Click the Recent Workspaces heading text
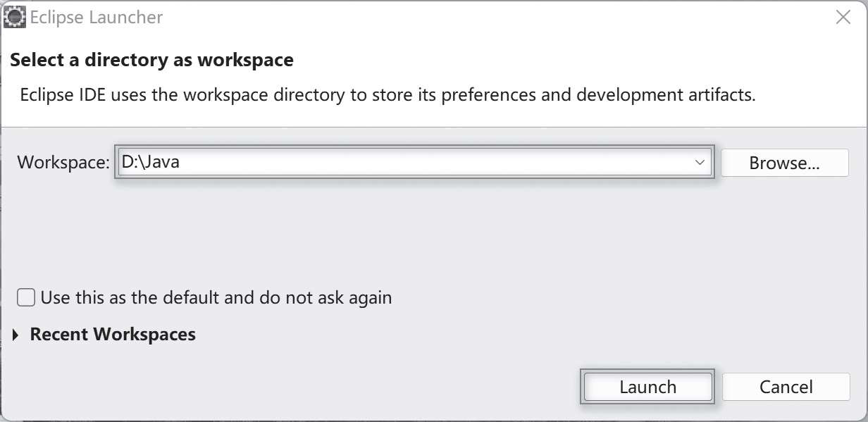 coord(113,334)
